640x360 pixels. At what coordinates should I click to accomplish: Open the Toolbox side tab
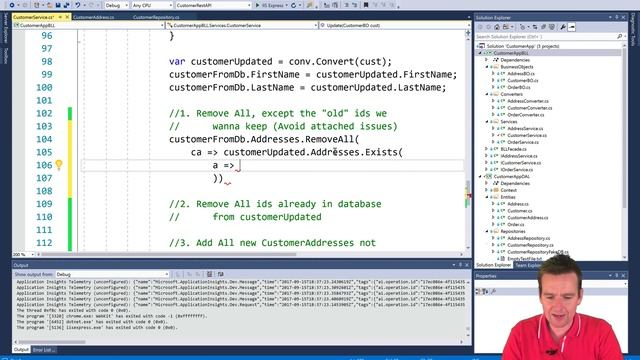[x=6, y=56]
